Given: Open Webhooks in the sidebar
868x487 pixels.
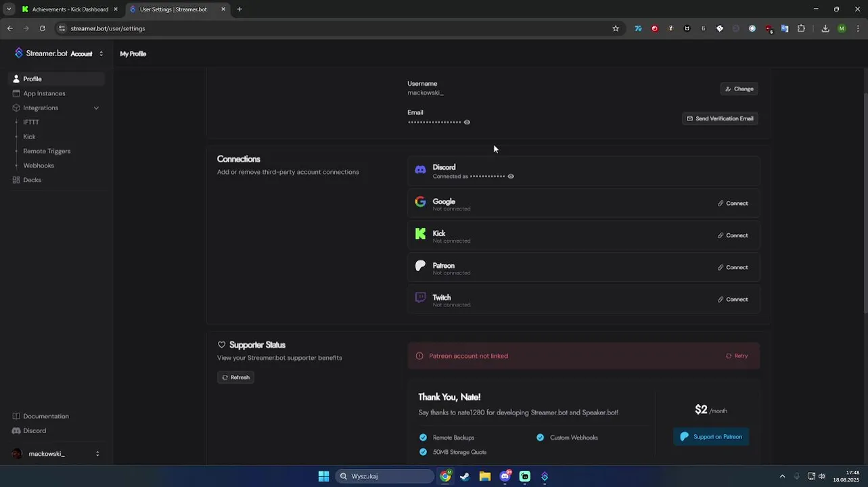Looking at the screenshot, I should click(39, 166).
